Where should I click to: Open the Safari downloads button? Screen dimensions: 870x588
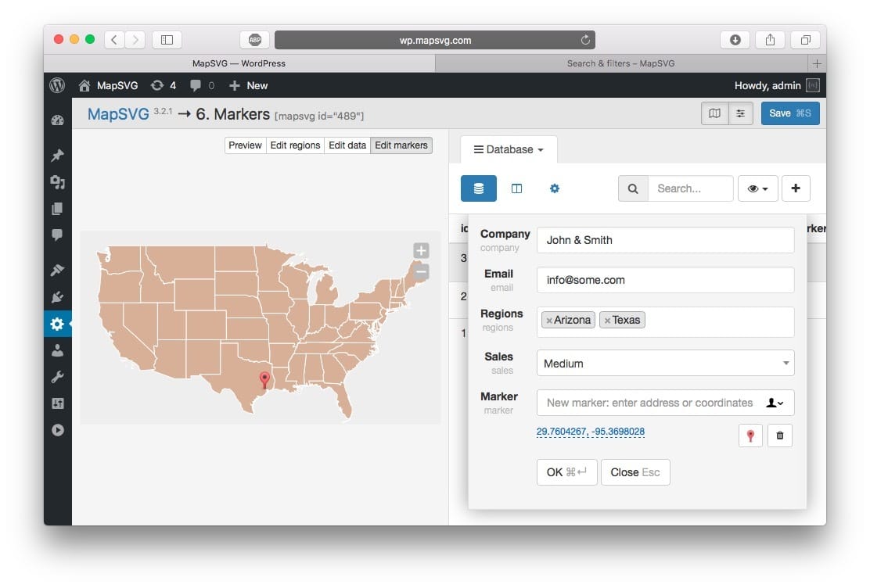click(735, 40)
